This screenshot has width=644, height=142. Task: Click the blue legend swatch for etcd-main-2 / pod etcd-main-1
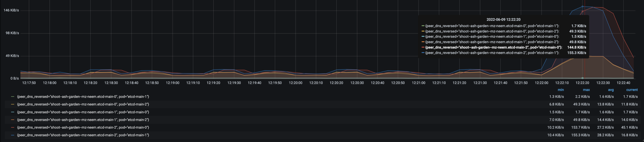click(x=12, y=135)
